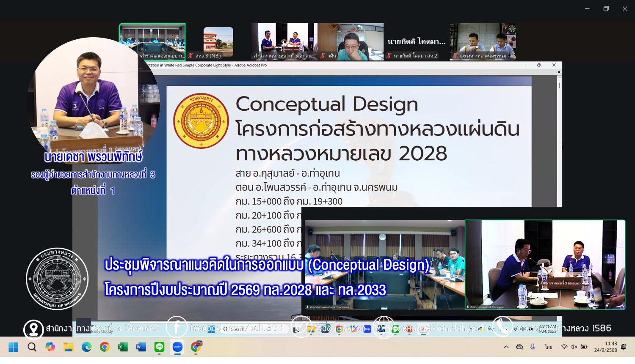
Task: Click the Windows Start button
Action: 14,347
